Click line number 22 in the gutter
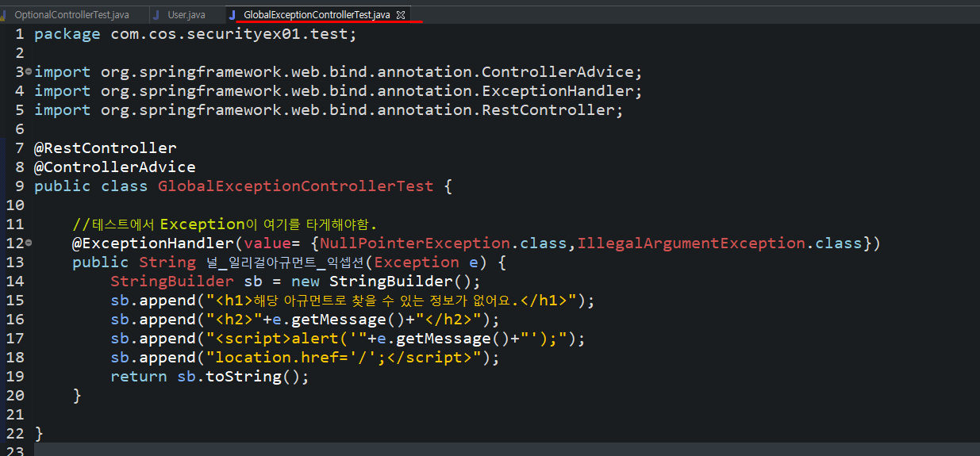980x456 pixels. 14,434
